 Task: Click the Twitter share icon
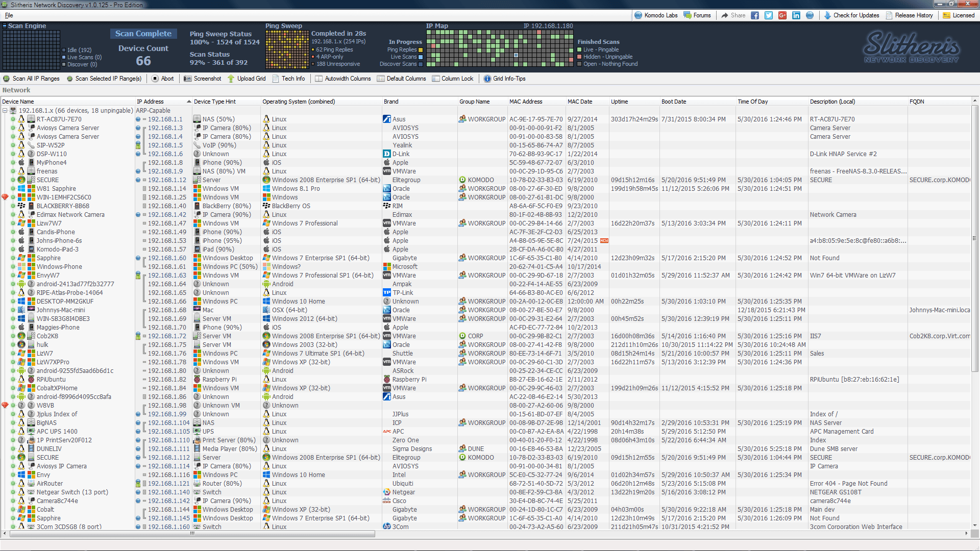pyautogui.click(x=769, y=15)
